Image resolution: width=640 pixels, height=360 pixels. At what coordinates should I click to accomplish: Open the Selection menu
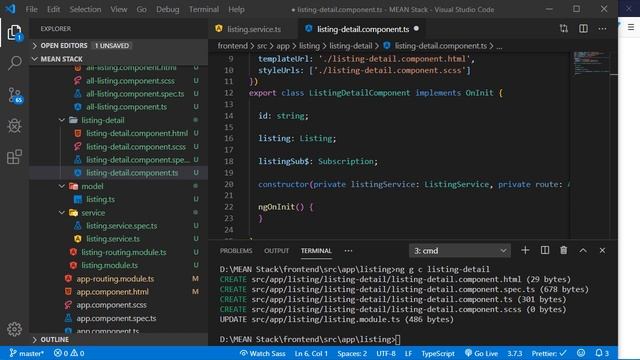click(x=85, y=9)
